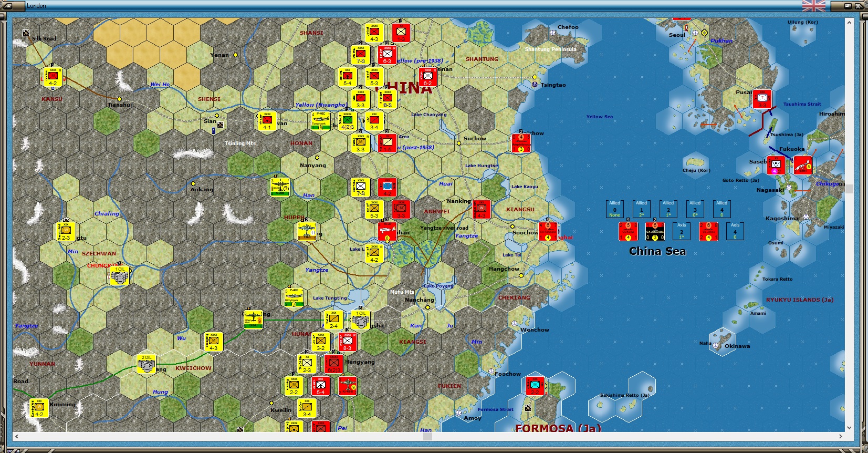
Task: Select the P-40C Tomahawk fighter counter
Action: pyautogui.click(x=321, y=121)
